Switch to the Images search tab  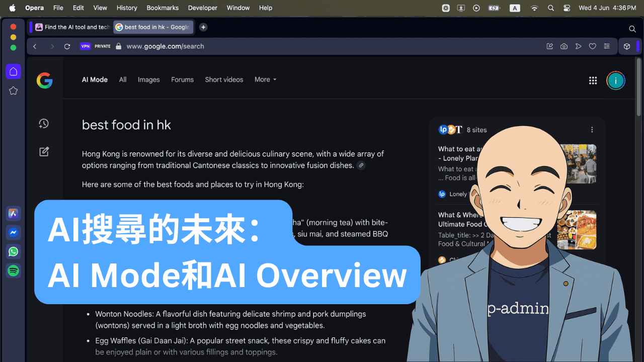148,79
